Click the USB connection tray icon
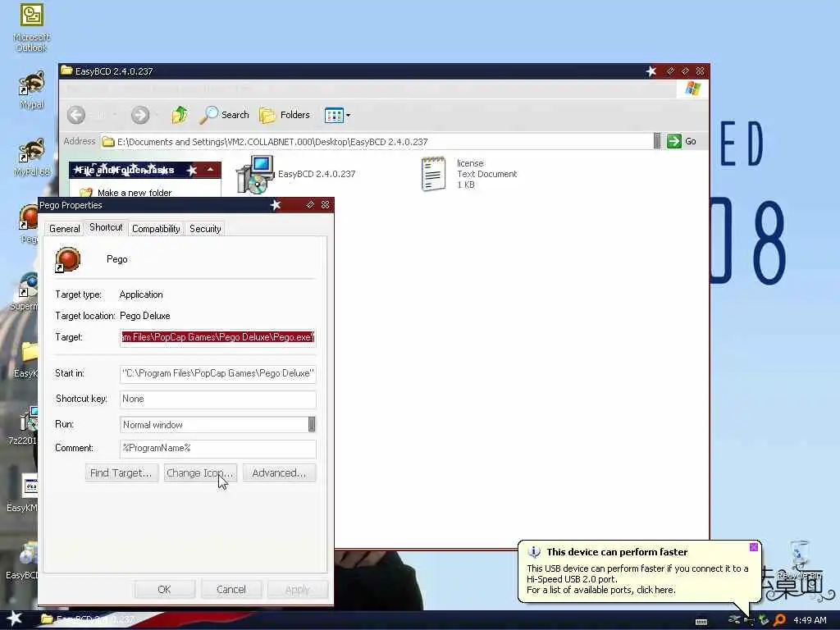 (749, 620)
